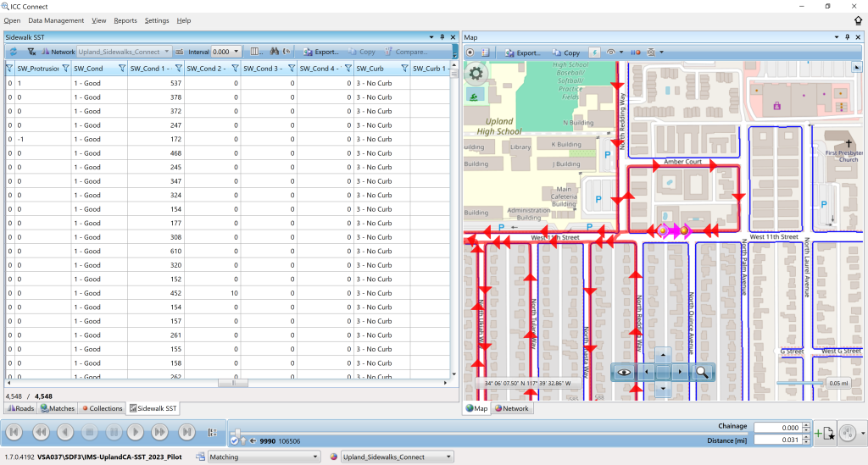Click the add bookmark icon beside Chainage

click(x=824, y=434)
